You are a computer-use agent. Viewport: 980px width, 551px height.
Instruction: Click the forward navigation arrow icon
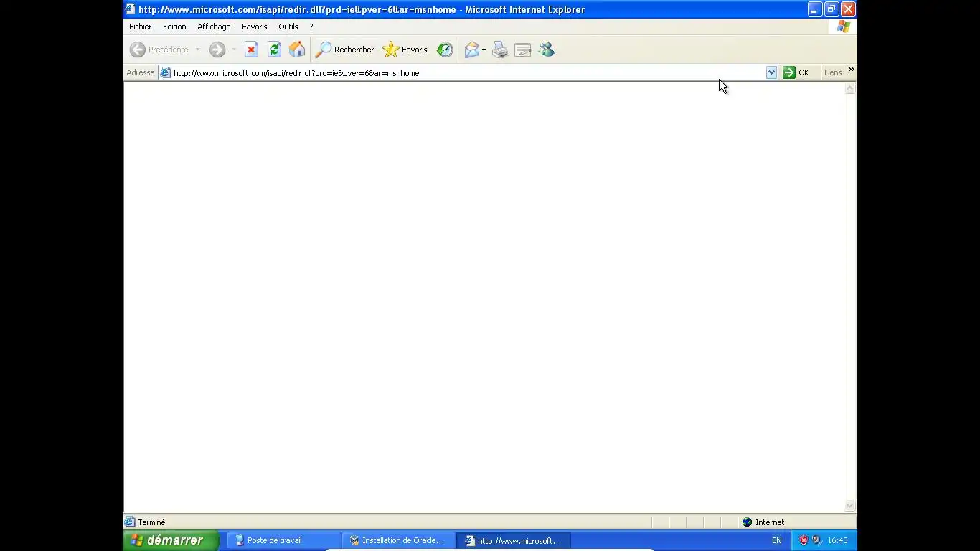217,50
